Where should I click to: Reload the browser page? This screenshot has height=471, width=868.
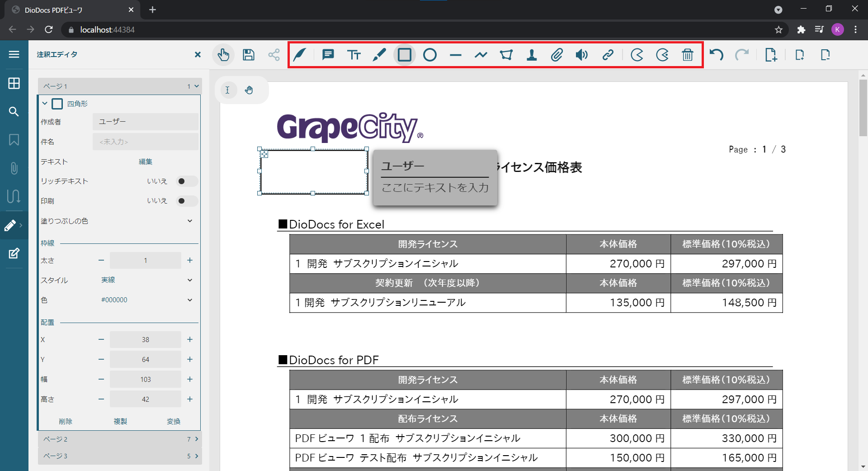(49, 29)
